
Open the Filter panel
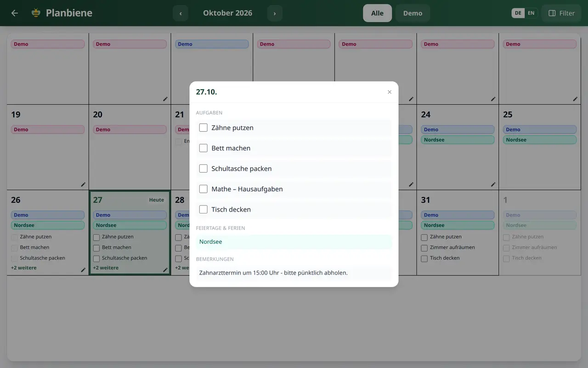[561, 13]
